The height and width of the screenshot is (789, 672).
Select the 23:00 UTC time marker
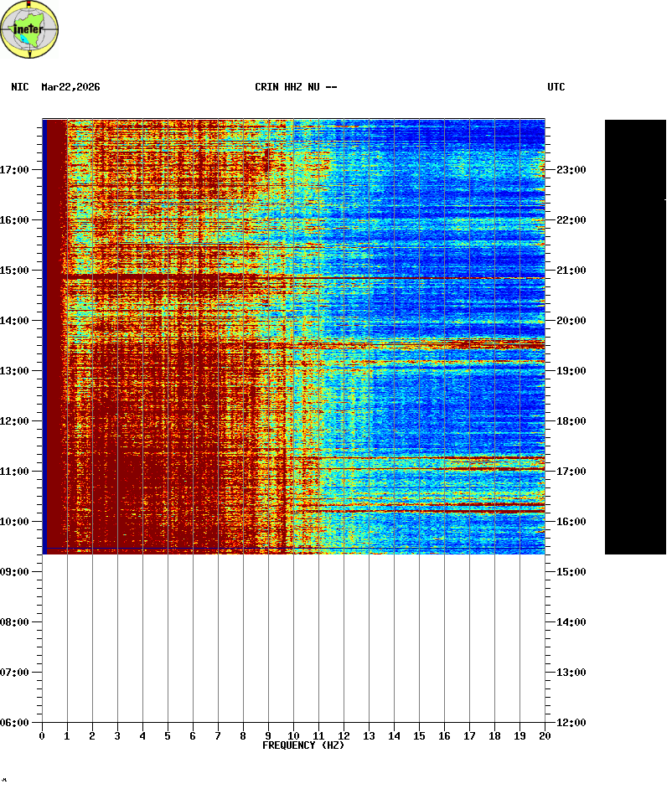coord(571,170)
